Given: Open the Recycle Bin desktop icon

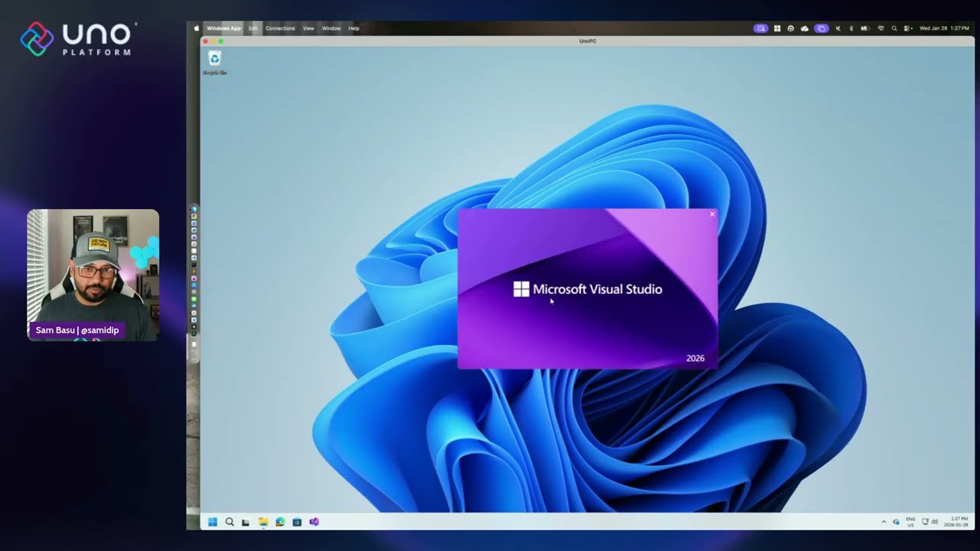Looking at the screenshot, I should click(214, 62).
